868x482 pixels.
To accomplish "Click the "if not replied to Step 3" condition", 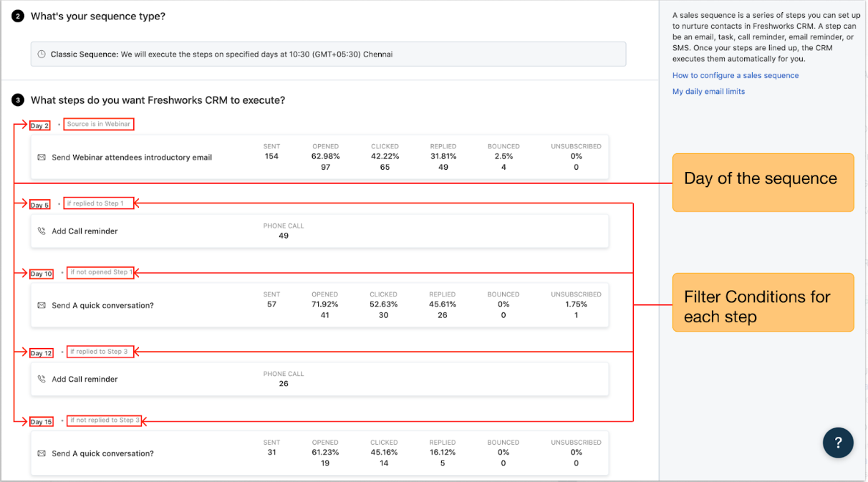I will click(x=105, y=420).
